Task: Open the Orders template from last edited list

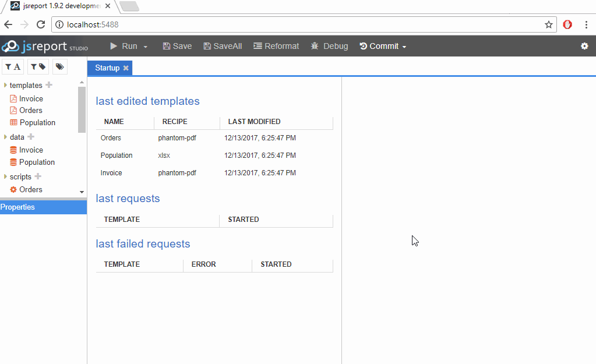Action: pos(111,138)
